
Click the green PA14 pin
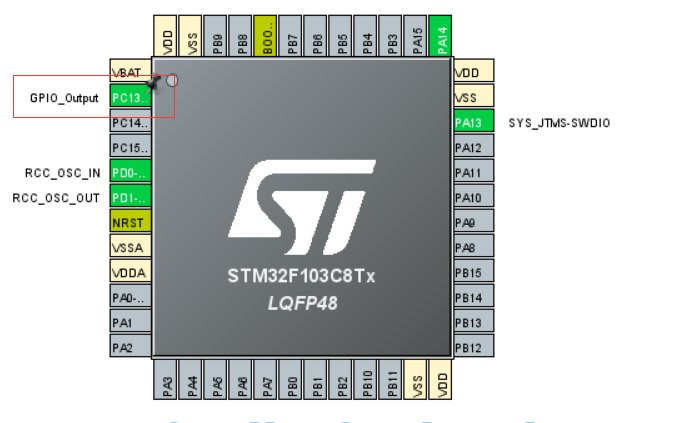440,36
